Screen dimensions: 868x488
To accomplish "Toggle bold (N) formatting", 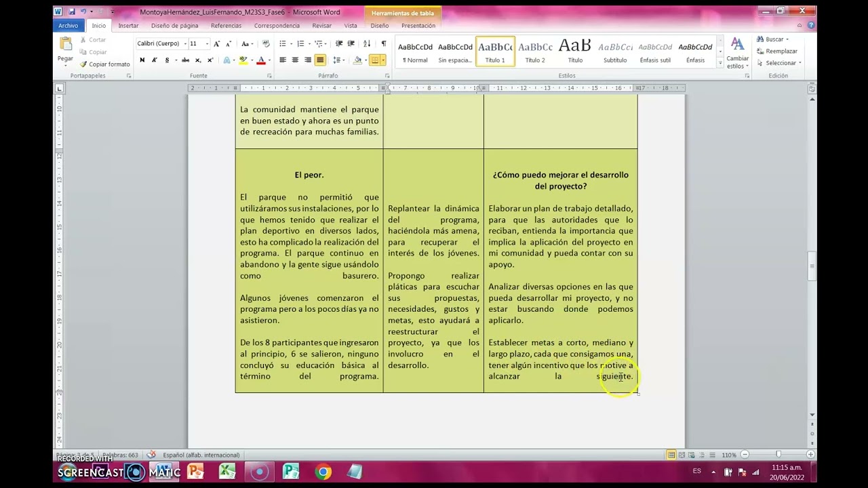I will click(x=142, y=60).
